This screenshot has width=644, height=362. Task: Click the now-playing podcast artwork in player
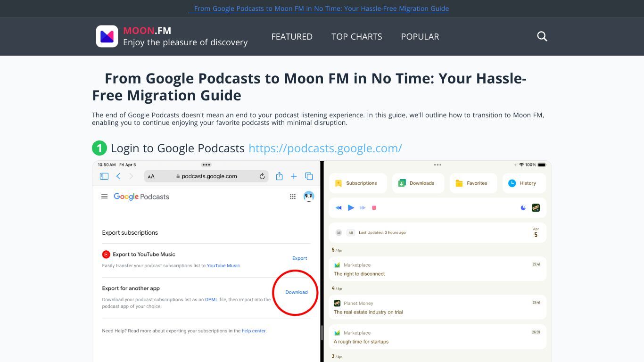536,208
